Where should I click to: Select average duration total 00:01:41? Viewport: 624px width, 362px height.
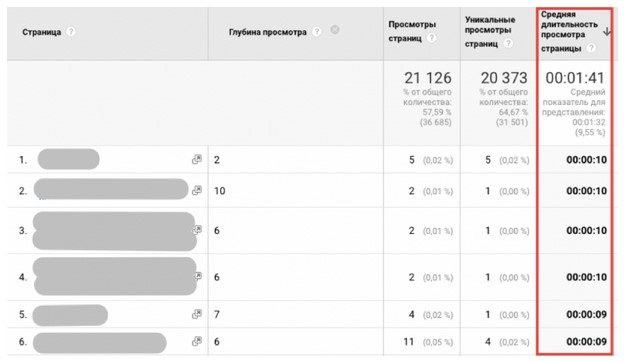point(575,78)
